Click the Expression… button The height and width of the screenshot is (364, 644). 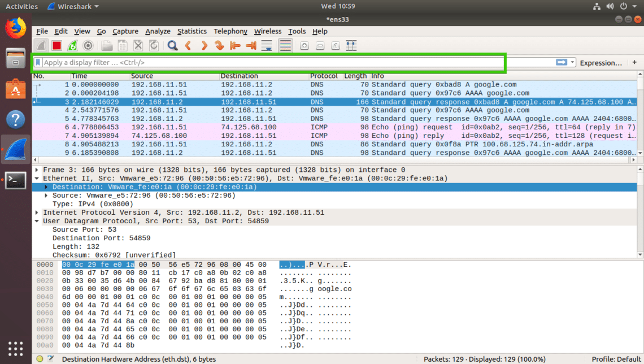[601, 63]
